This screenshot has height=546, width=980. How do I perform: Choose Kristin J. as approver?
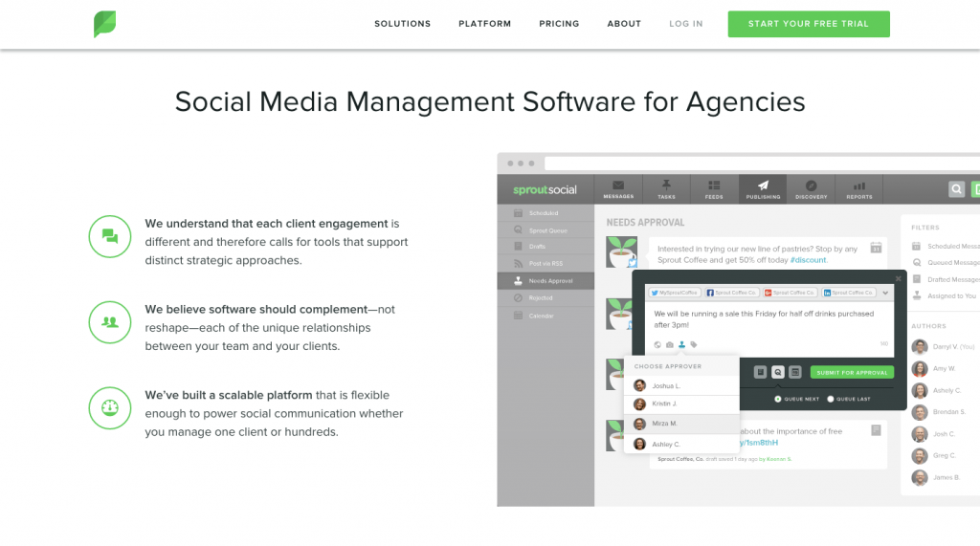(x=681, y=404)
